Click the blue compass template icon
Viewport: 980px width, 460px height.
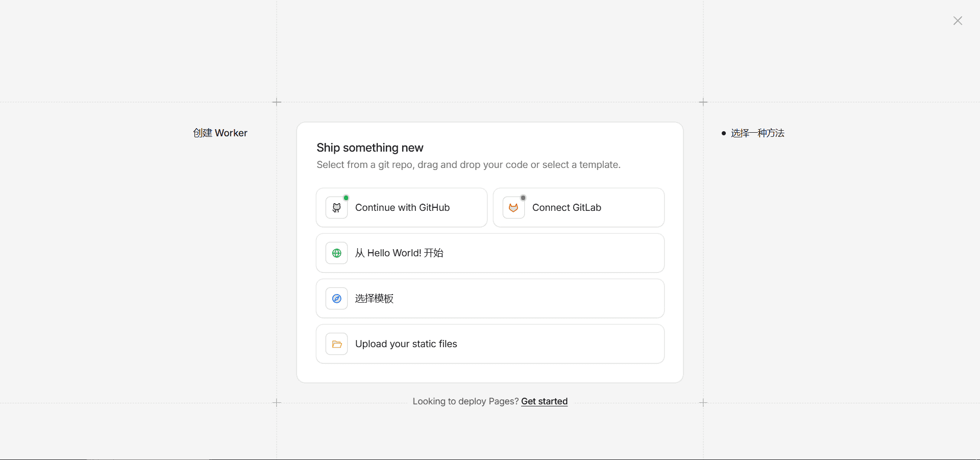point(337,299)
